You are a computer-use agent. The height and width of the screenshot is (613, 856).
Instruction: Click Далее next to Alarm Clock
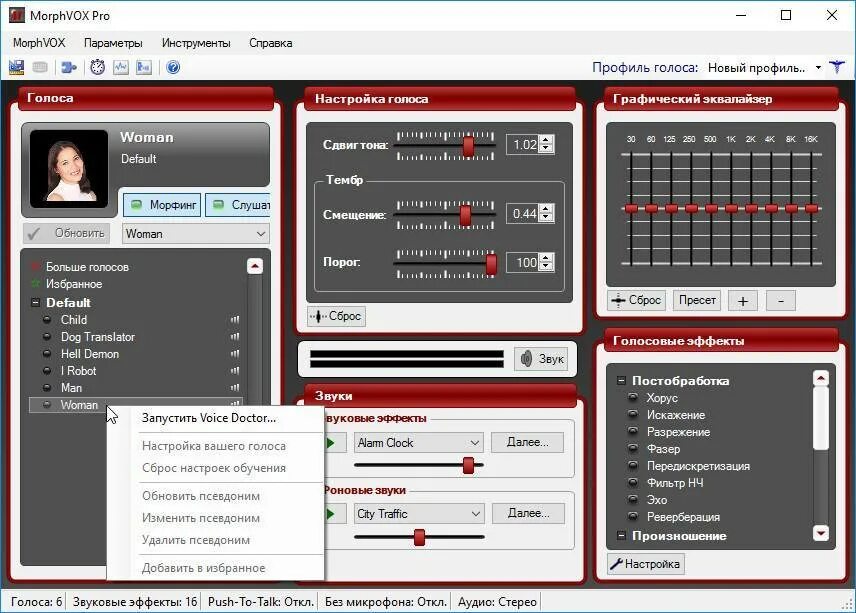click(527, 442)
